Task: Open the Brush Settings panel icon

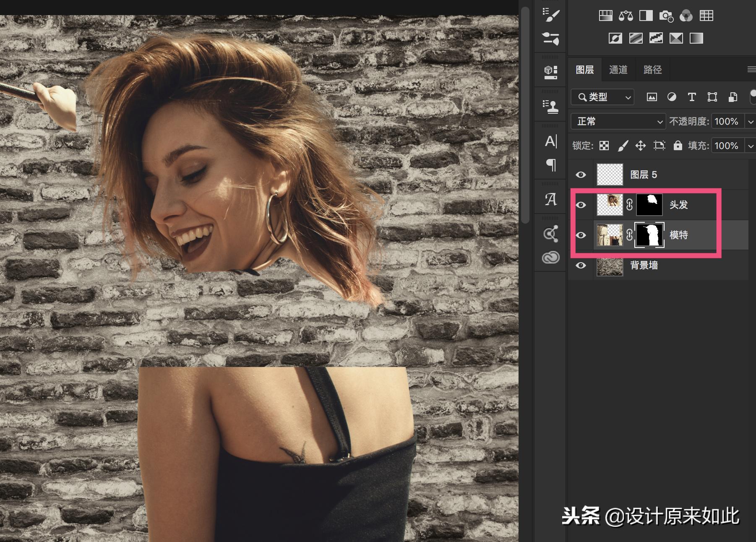Action: [550, 15]
